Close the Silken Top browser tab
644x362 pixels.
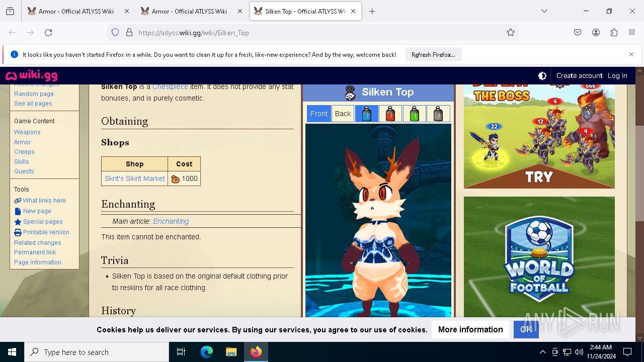(x=354, y=11)
